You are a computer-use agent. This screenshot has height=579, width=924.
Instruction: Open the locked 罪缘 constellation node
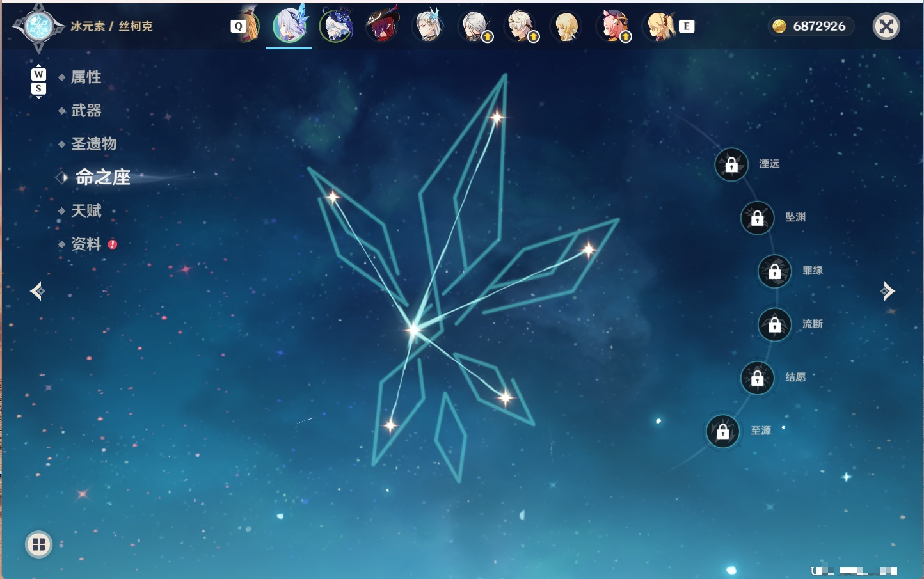(775, 271)
